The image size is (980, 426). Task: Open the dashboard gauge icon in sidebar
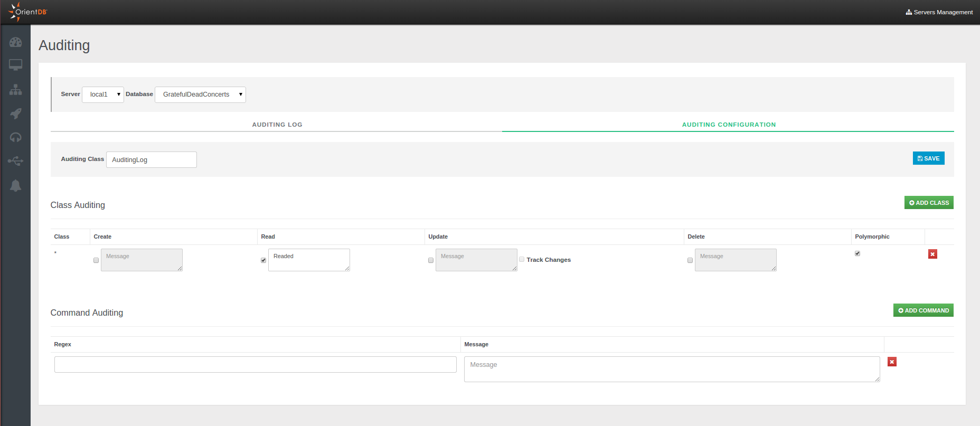[15, 42]
